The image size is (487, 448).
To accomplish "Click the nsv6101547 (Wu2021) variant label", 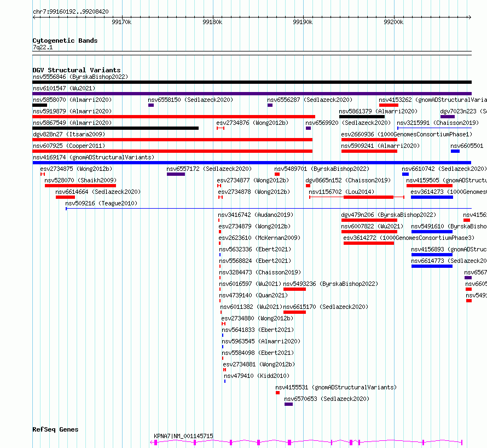I will 64,88.
